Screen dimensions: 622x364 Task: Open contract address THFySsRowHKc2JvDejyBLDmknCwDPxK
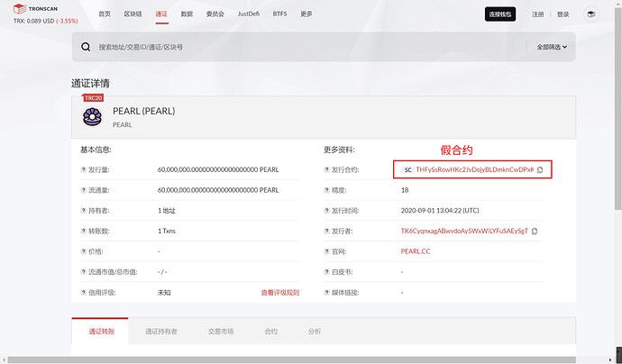[475, 169]
